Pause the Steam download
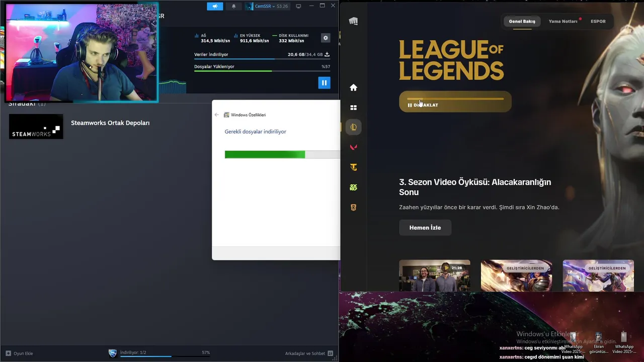This screenshot has height=362, width=644. (324, 82)
